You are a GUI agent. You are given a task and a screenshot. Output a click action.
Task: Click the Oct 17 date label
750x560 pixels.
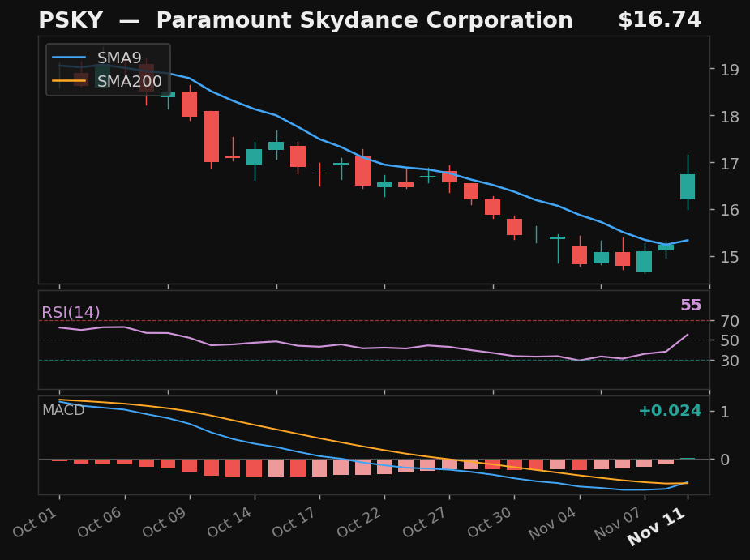pos(296,523)
